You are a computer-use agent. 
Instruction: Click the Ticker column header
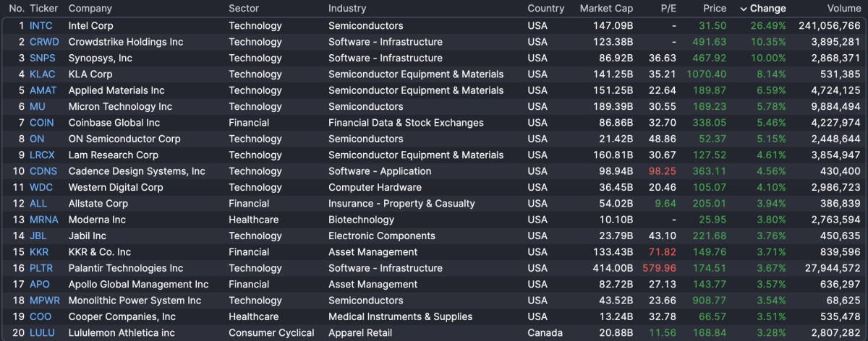tap(43, 9)
